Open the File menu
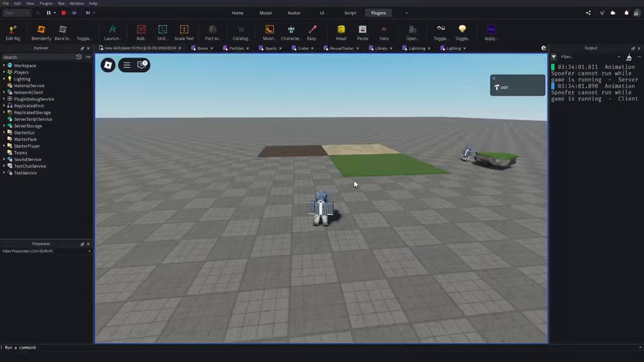The image size is (644, 362). (x=6, y=3)
